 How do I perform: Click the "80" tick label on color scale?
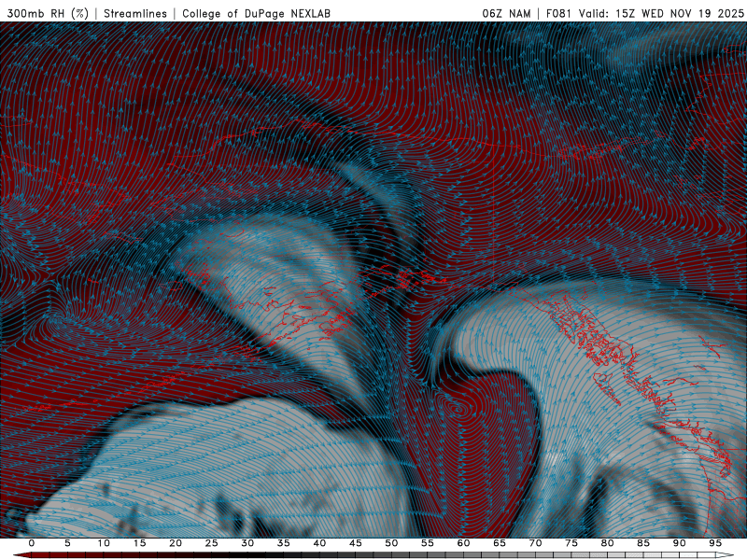[x=608, y=543]
